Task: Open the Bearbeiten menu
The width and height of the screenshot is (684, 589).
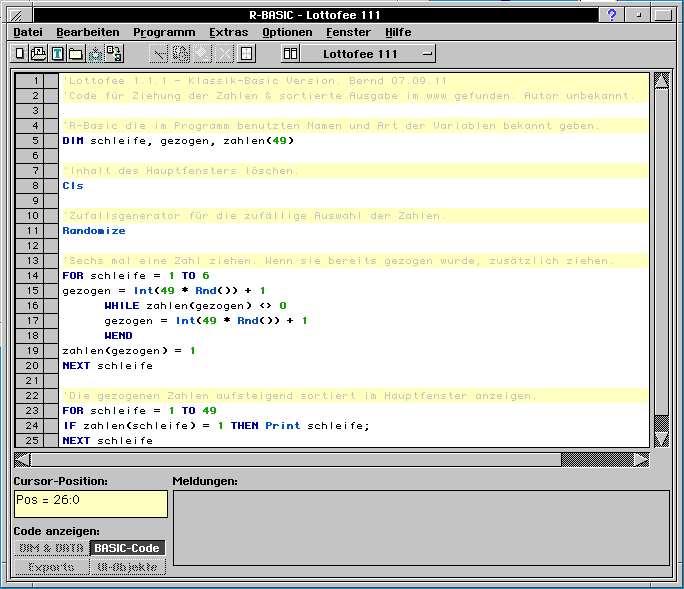Action: click(88, 32)
